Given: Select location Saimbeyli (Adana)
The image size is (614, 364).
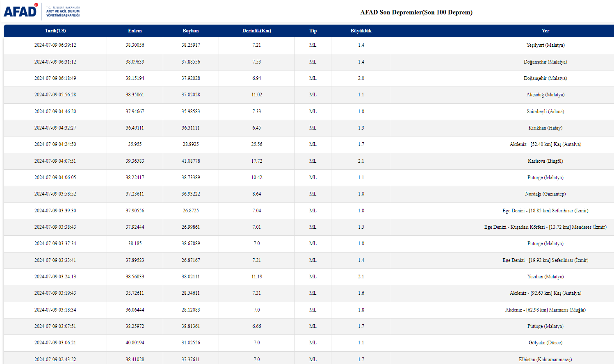Looking at the screenshot, I should pos(546,111).
